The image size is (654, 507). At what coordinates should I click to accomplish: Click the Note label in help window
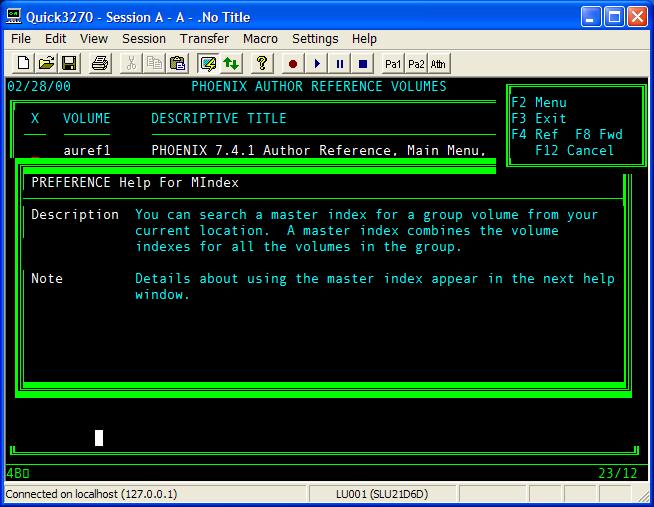[47, 279]
